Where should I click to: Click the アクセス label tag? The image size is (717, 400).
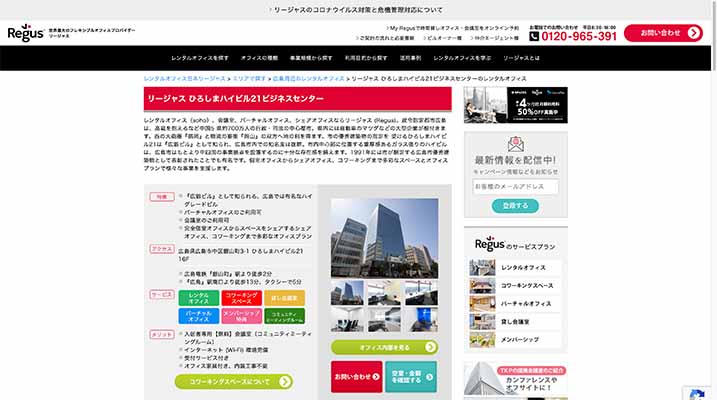162,249
